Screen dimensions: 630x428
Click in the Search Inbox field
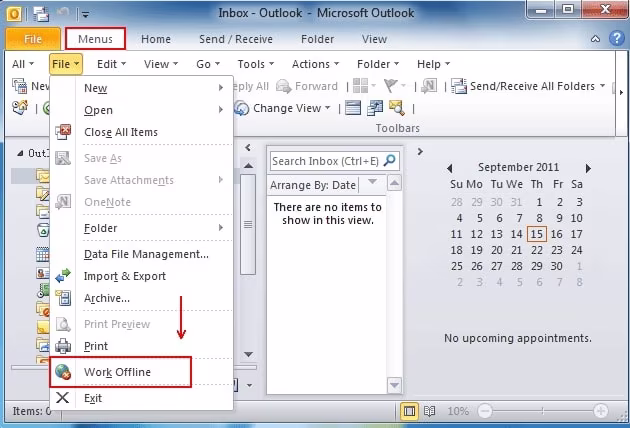coord(325,161)
